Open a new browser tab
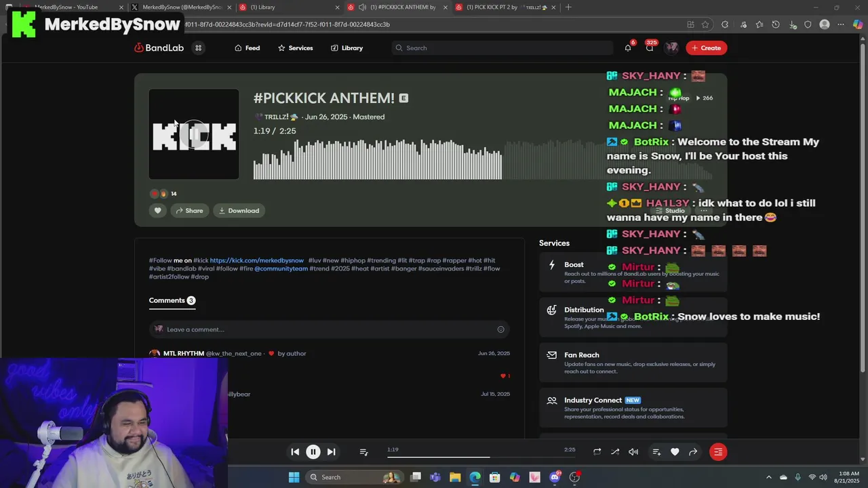Viewport: 868px width, 488px height. click(x=568, y=7)
